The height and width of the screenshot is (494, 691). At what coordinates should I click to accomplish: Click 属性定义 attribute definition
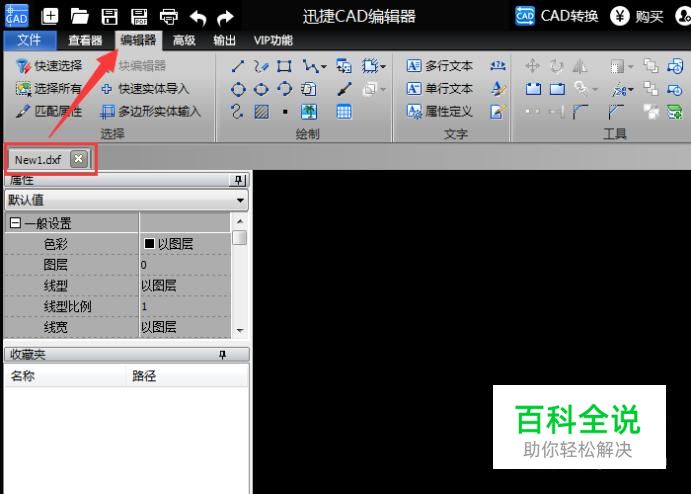coord(439,111)
